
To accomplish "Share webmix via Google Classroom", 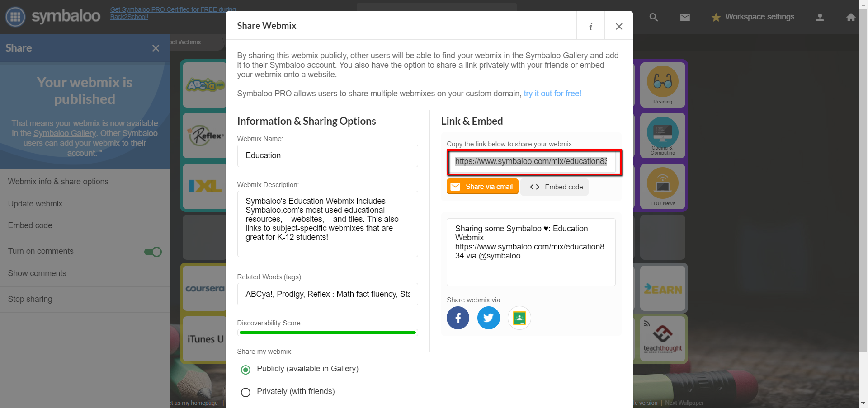I will pyautogui.click(x=519, y=318).
